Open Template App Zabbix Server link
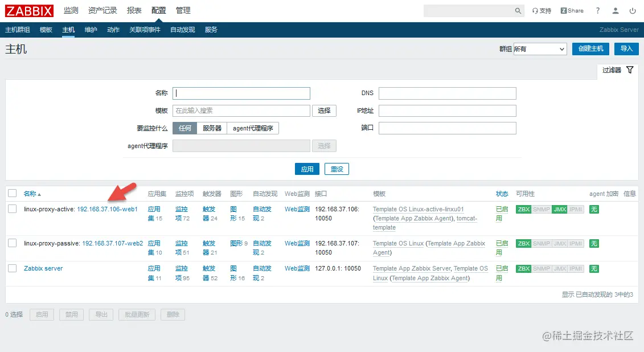This screenshot has height=352, width=644. (x=412, y=268)
